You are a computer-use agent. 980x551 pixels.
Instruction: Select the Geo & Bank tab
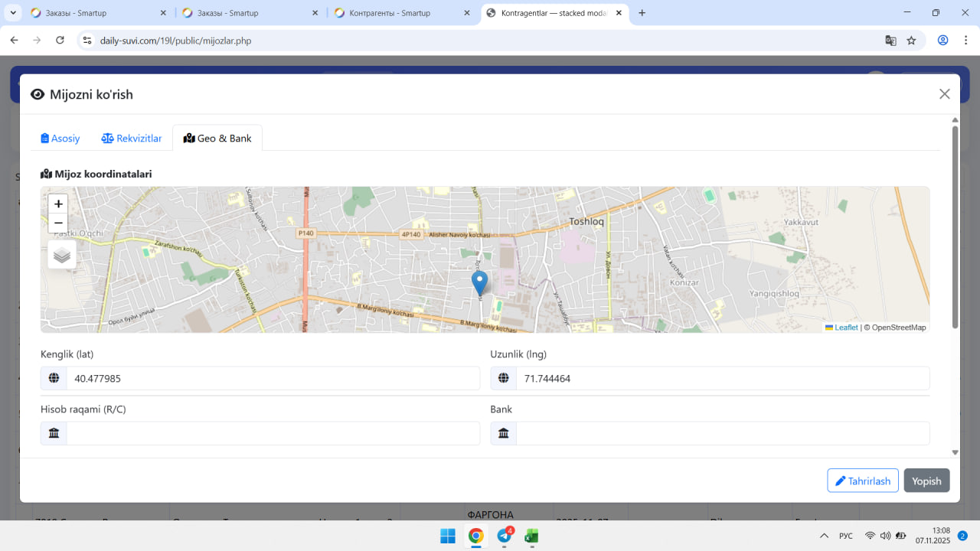(217, 139)
